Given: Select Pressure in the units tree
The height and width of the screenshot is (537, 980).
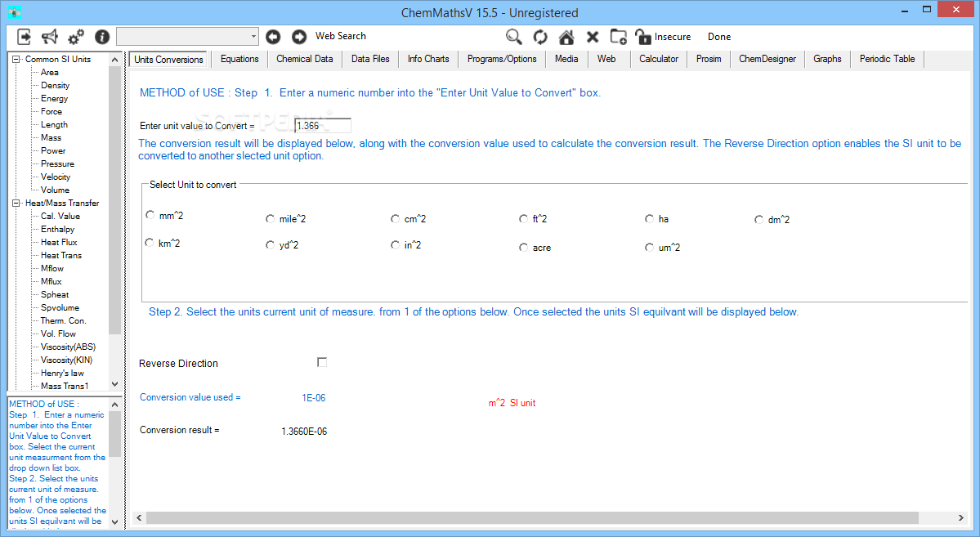Looking at the screenshot, I should coord(57,163).
